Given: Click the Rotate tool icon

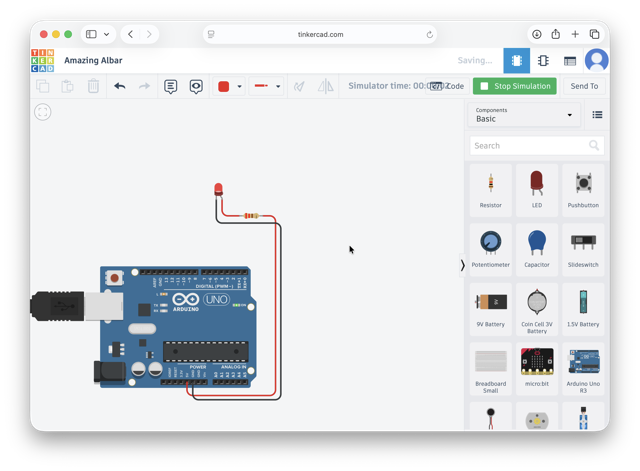Looking at the screenshot, I should [299, 86].
